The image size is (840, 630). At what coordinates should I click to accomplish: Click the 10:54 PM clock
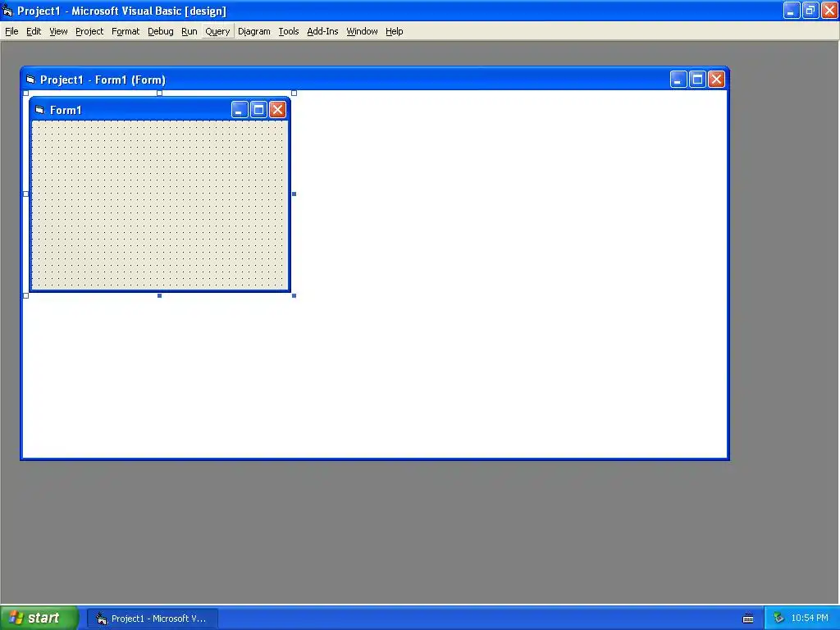coord(810,619)
